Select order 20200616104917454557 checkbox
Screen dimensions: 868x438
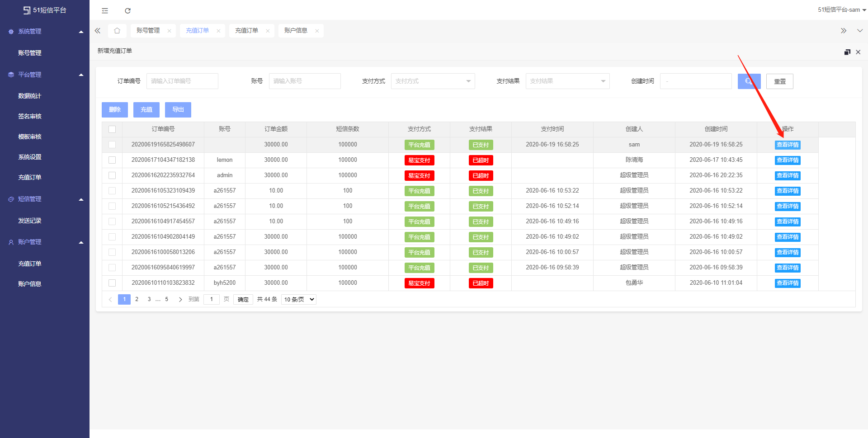tap(112, 221)
